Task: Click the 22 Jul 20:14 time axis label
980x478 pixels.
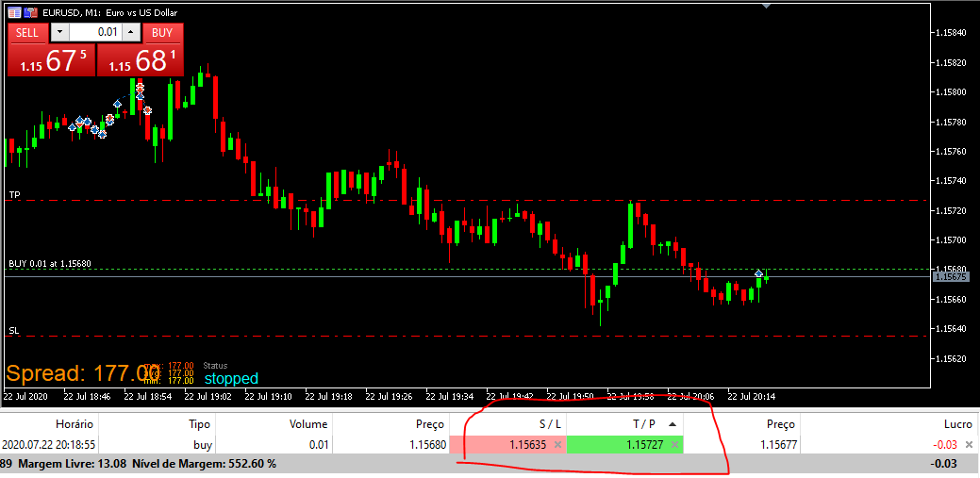Action: 753,396
